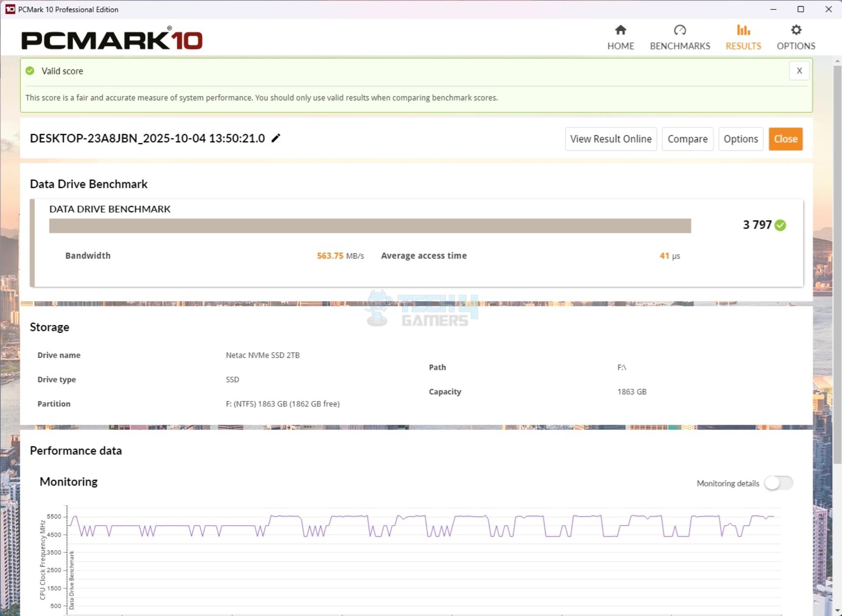This screenshot has width=842, height=616.
Task: Click scrollbar up arrow at top right
Action: [837, 61]
